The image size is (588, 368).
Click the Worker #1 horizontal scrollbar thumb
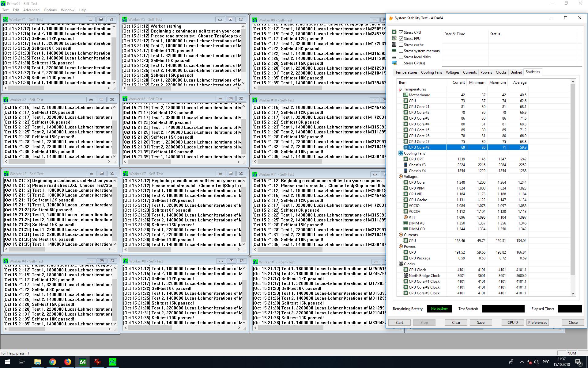[x=26, y=88]
